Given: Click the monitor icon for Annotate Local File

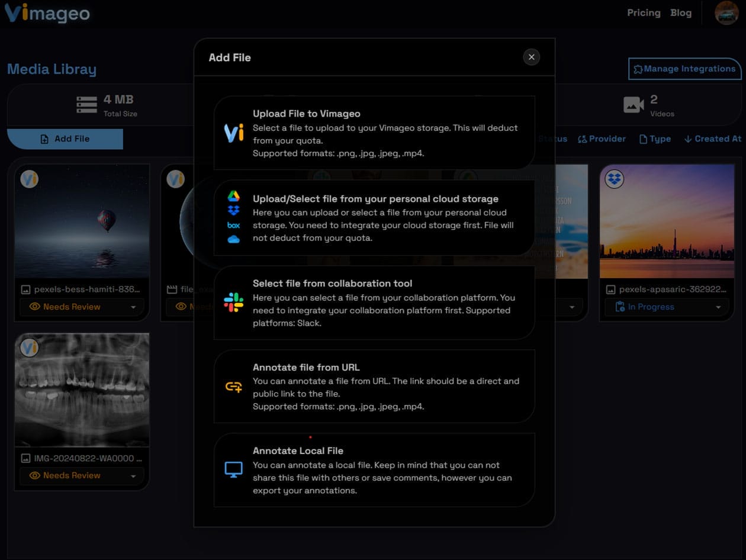Looking at the screenshot, I should (233, 470).
